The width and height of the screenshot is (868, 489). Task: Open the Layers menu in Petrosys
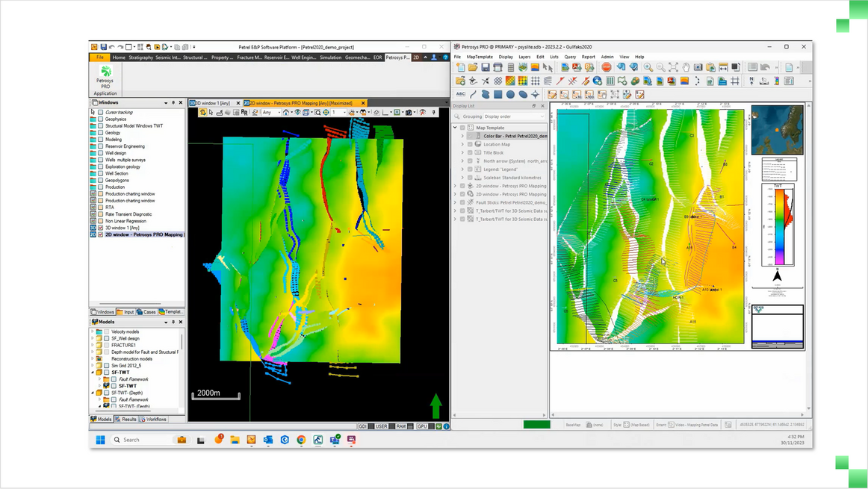tap(524, 57)
